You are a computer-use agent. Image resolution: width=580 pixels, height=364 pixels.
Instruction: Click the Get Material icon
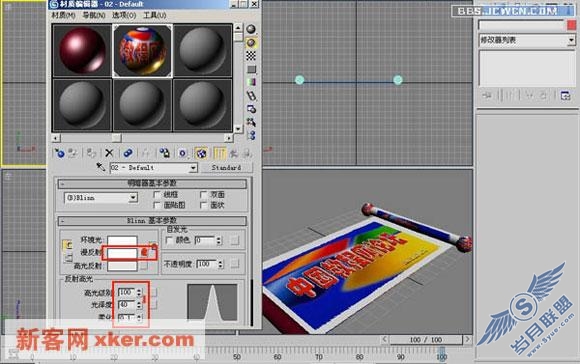pyautogui.click(x=59, y=153)
